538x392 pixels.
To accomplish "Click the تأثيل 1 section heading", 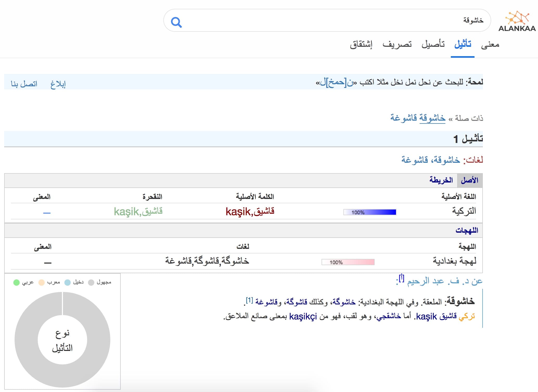I will 468,139.
